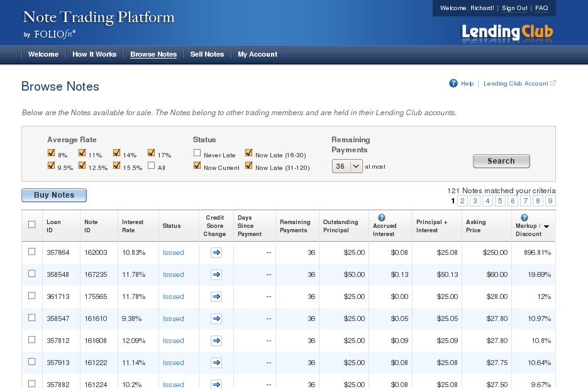The width and height of the screenshot is (588, 389).
Task: Click the Issued status for note 167235
Action: [173, 275]
